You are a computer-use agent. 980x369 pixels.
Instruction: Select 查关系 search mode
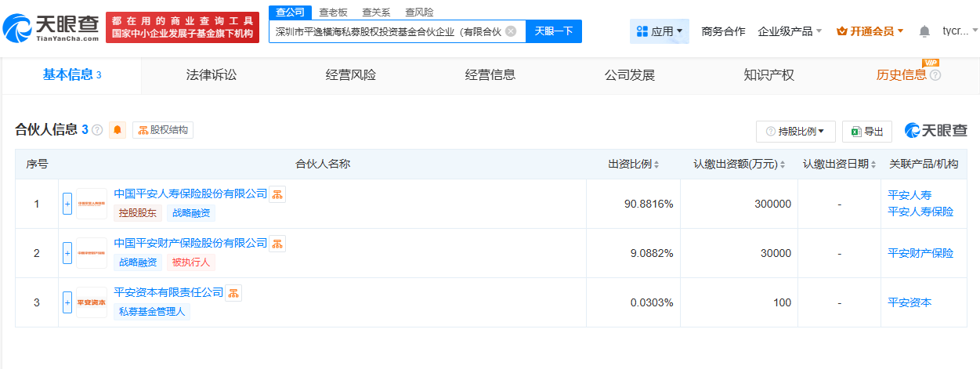(376, 12)
